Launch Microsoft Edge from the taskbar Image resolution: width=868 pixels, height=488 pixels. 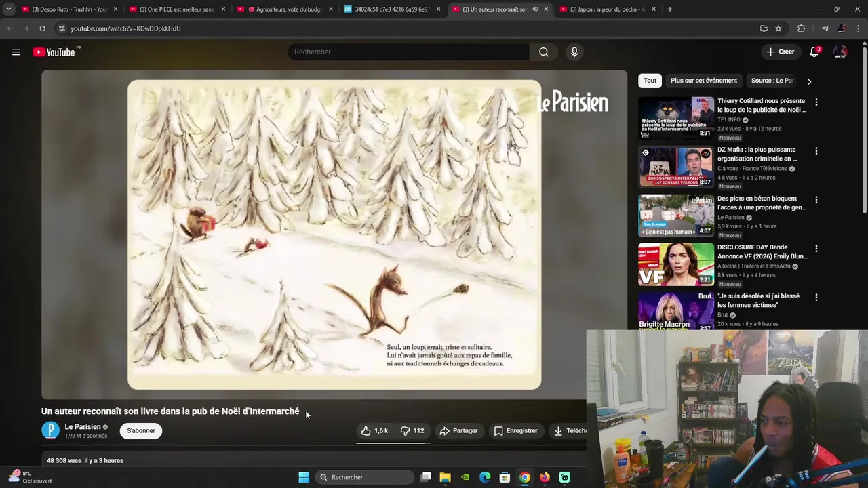[485, 477]
